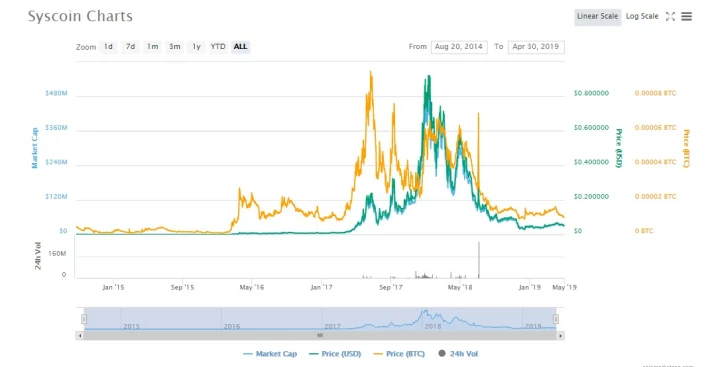Click the May '16 x-axis label

(x=252, y=287)
